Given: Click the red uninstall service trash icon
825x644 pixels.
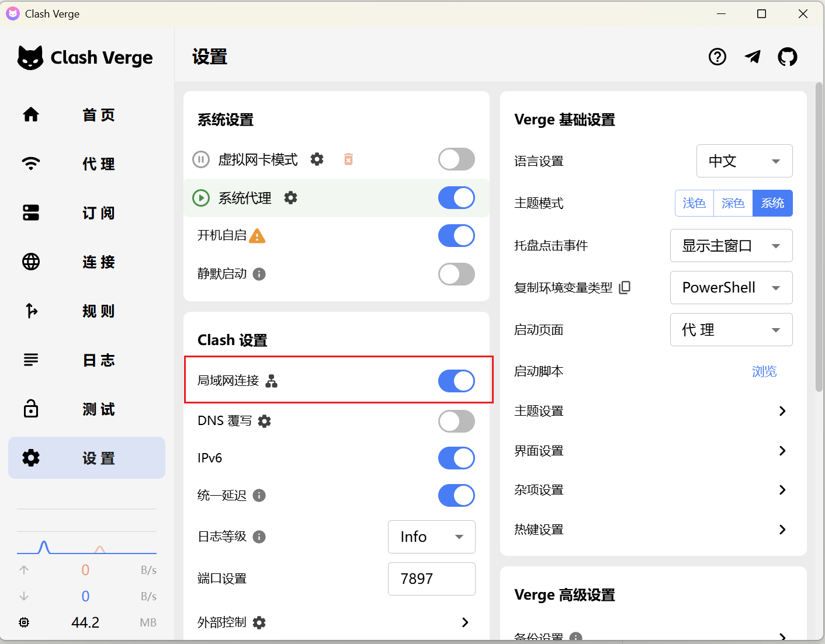Looking at the screenshot, I should coord(348,159).
